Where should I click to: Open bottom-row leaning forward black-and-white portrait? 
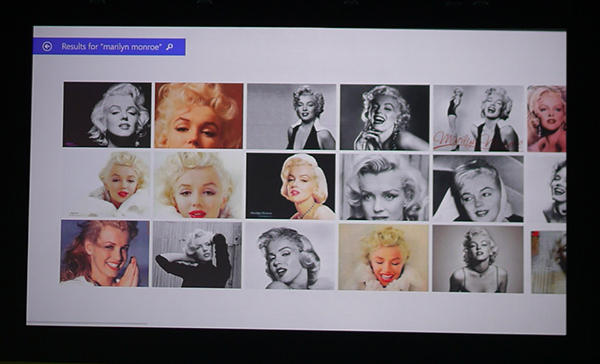pos(478,259)
